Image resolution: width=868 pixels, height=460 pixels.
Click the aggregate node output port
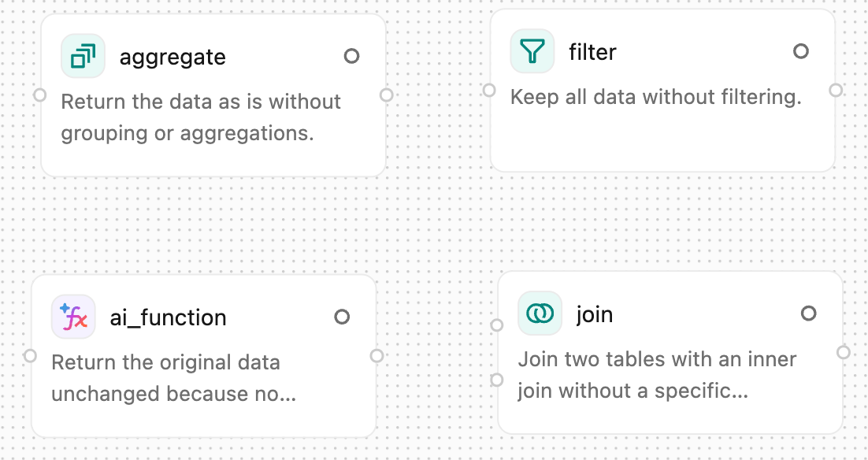pyautogui.click(x=387, y=95)
